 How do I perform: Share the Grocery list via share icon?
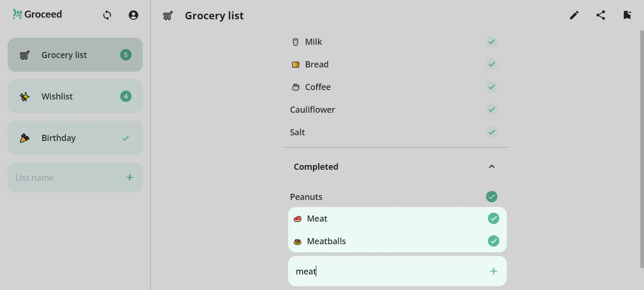click(x=601, y=15)
